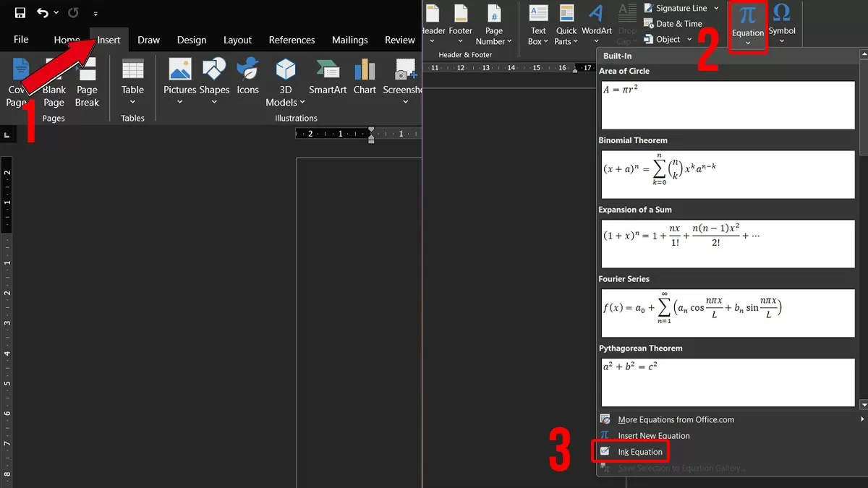
Task: Open the References ribbon tab
Action: coord(292,40)
